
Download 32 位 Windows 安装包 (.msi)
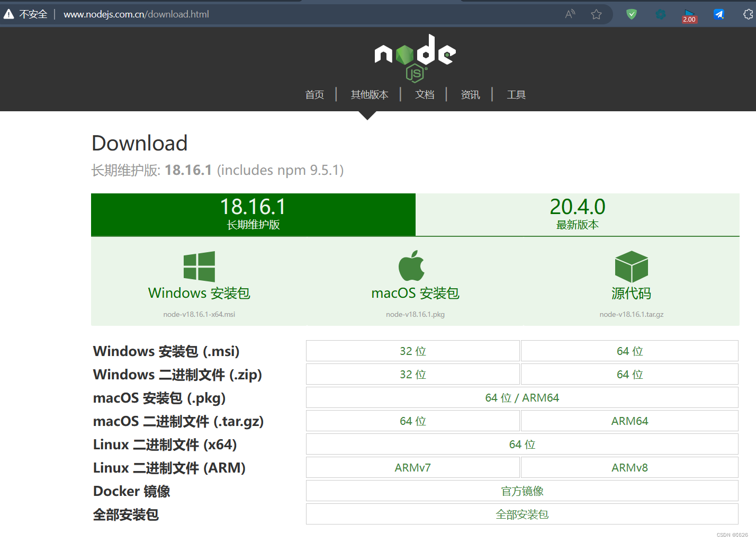click(x=413, y=351)
